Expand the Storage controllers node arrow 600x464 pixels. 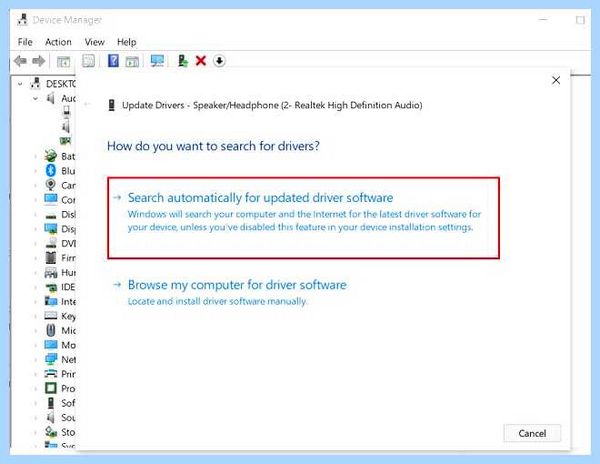click(x=36, y=432)
